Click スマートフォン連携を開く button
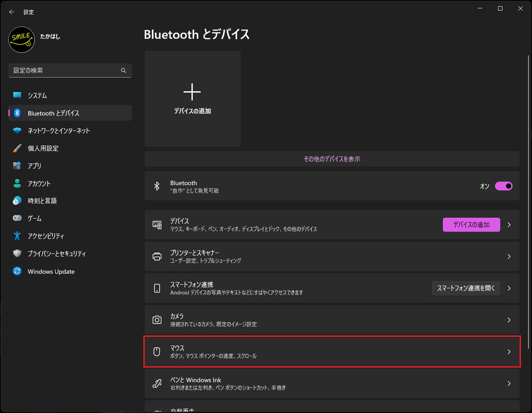The width and height of the screenshot is (532, 413). (466, 288)
